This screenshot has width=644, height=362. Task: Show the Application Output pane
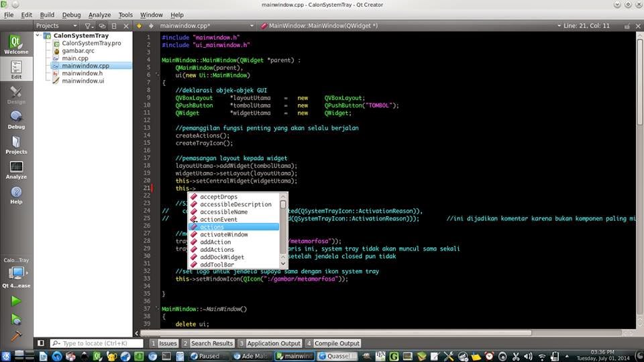pyautogui.click(x=270, y=343)
